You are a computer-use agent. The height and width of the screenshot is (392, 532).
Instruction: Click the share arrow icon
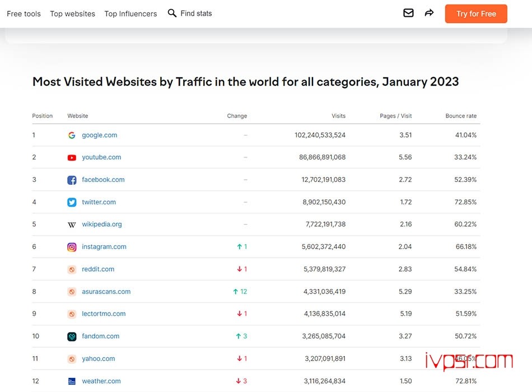tap(429, 13)
